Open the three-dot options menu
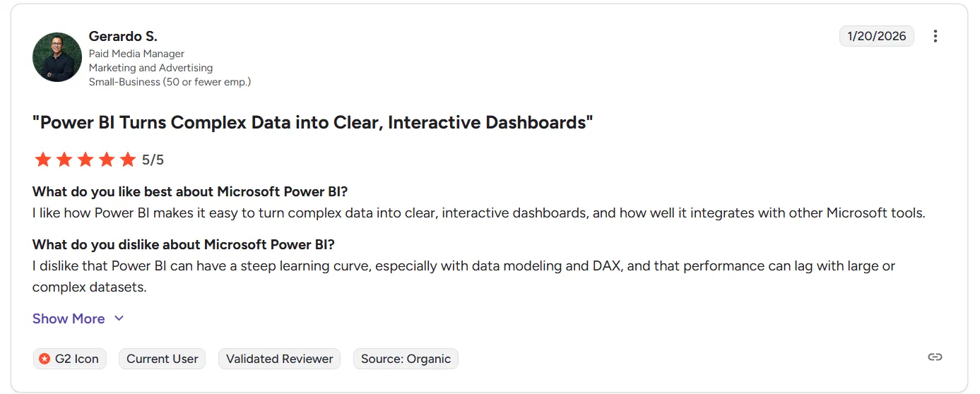This screenshot has height=394, width=980. coord(935,36)
